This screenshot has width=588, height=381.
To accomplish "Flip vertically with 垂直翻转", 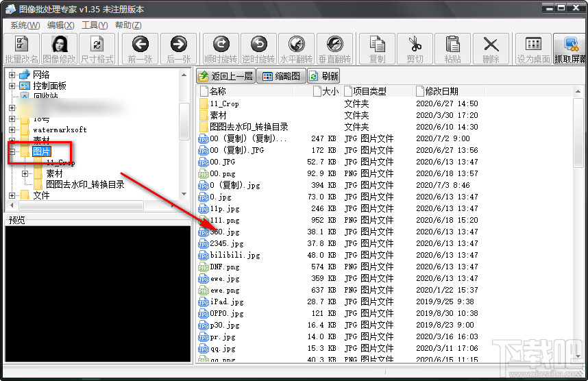I will pyautogui.click(x=335, y=49).
